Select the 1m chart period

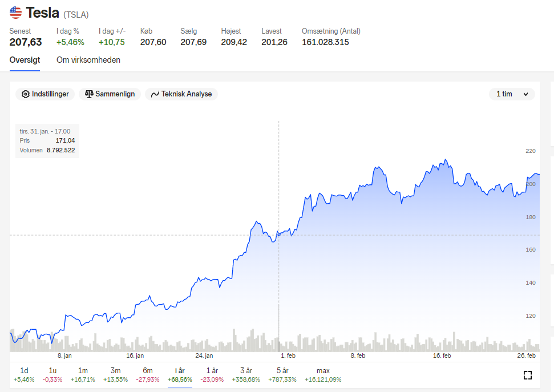(83, 375)
